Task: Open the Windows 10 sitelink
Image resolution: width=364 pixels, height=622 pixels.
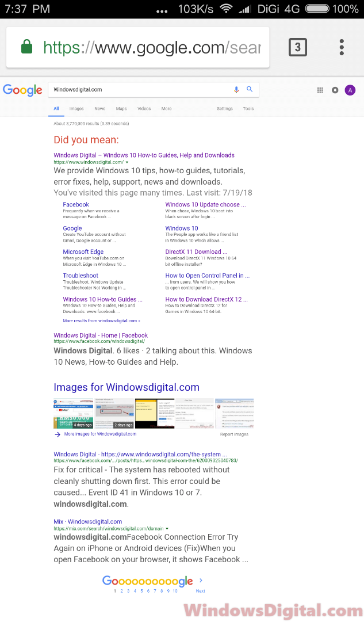Action: click(x=182, y=228)
